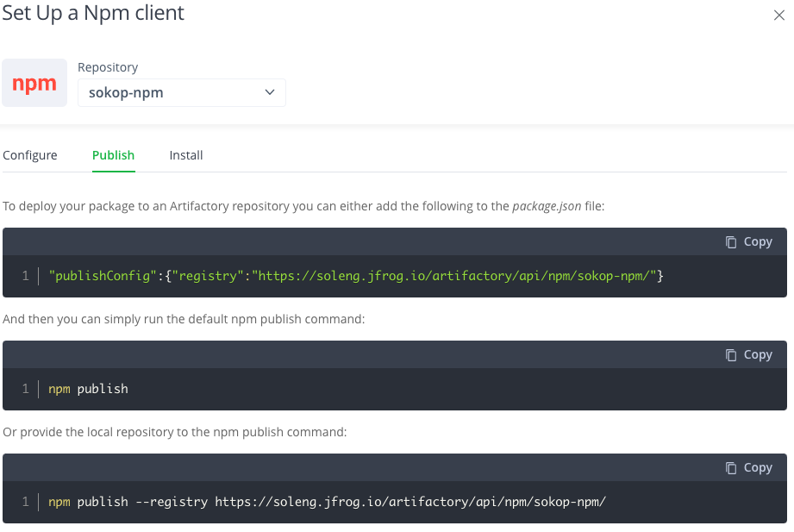Click the 'Set Up a Npm client' heading

click(x=93, y=13)
